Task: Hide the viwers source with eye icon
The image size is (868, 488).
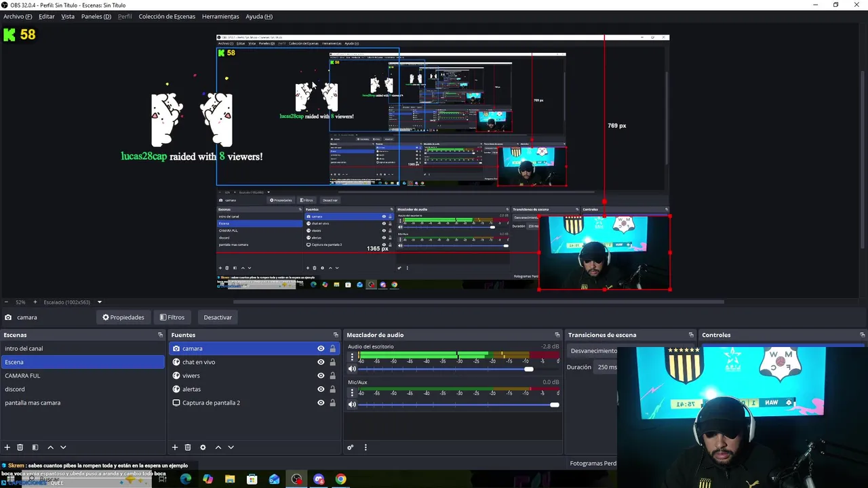Action: pyautogui.click(x=321, y=375)
